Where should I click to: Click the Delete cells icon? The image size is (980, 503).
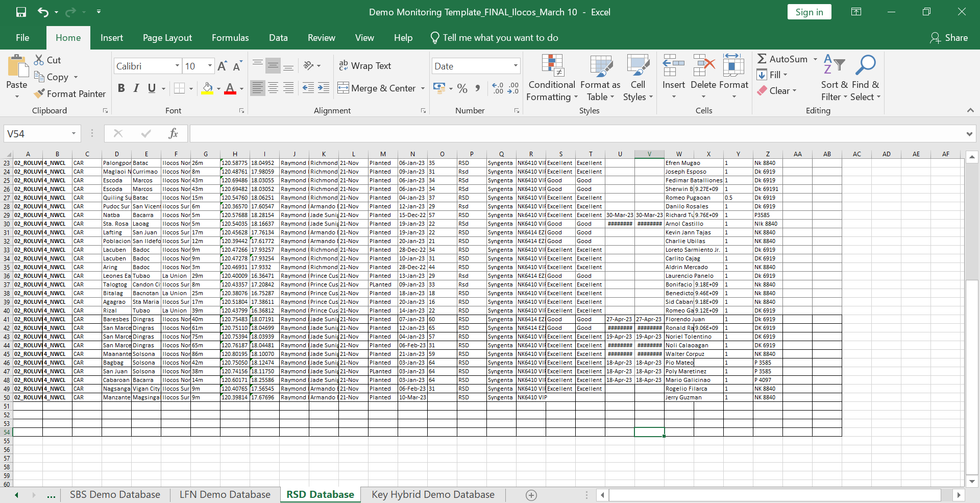click(x=704, y=65)
